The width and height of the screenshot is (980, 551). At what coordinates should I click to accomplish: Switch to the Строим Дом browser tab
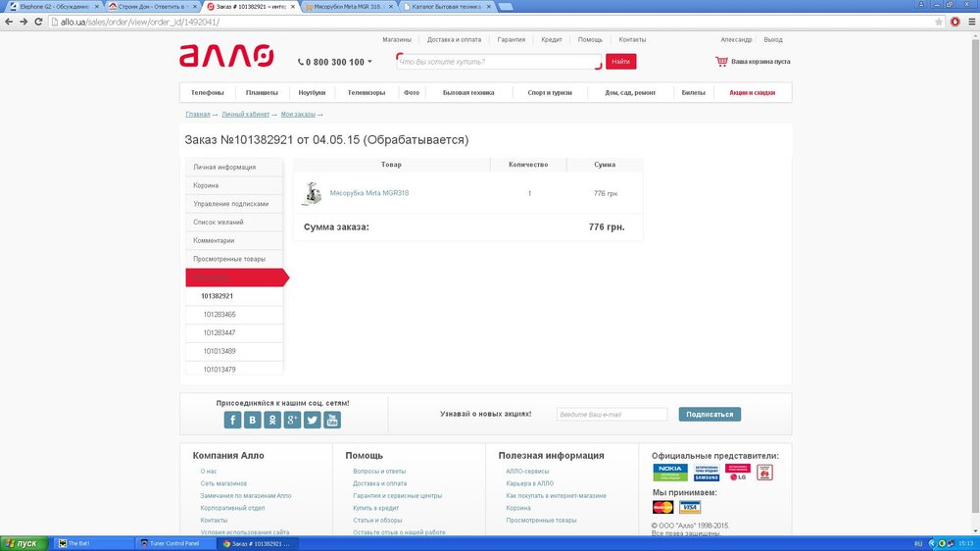(x=153, y=6)
